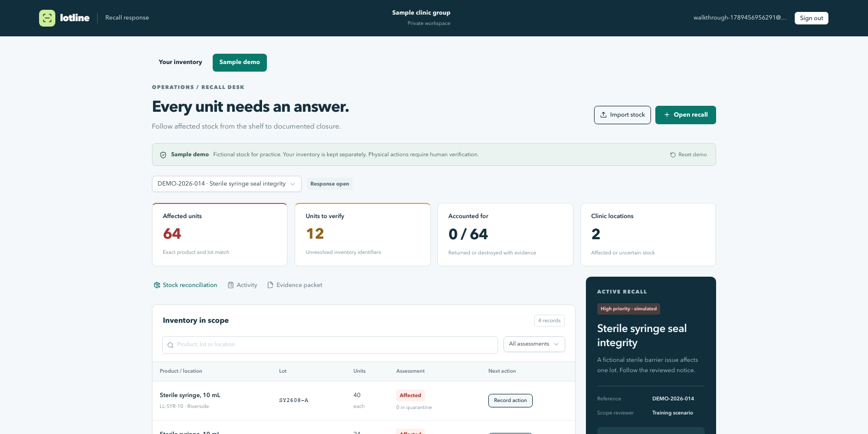Viewport: 868px width, 434px height.
Task: Click the Clinic locations card
Action: (648, 234)
